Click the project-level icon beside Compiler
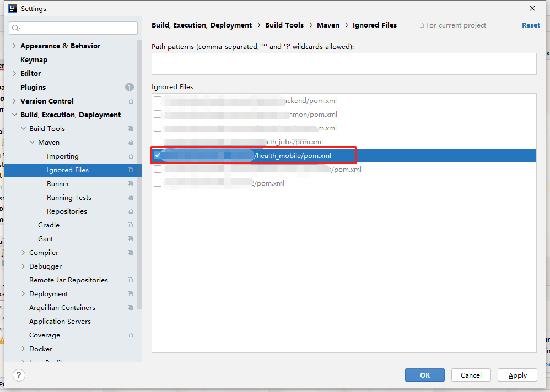 (131, 253)
